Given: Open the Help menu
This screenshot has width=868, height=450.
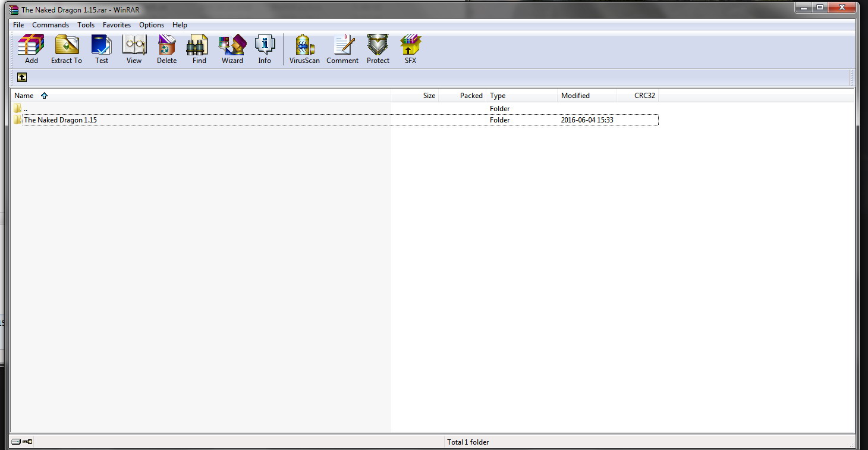Looking at the screenshot, I should 180,25.
